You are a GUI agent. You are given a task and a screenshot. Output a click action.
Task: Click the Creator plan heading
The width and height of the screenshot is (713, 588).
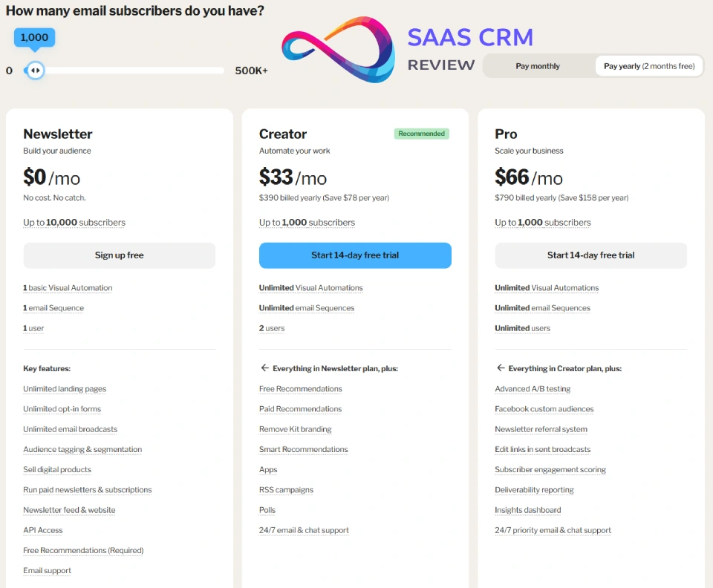(283, 134)
